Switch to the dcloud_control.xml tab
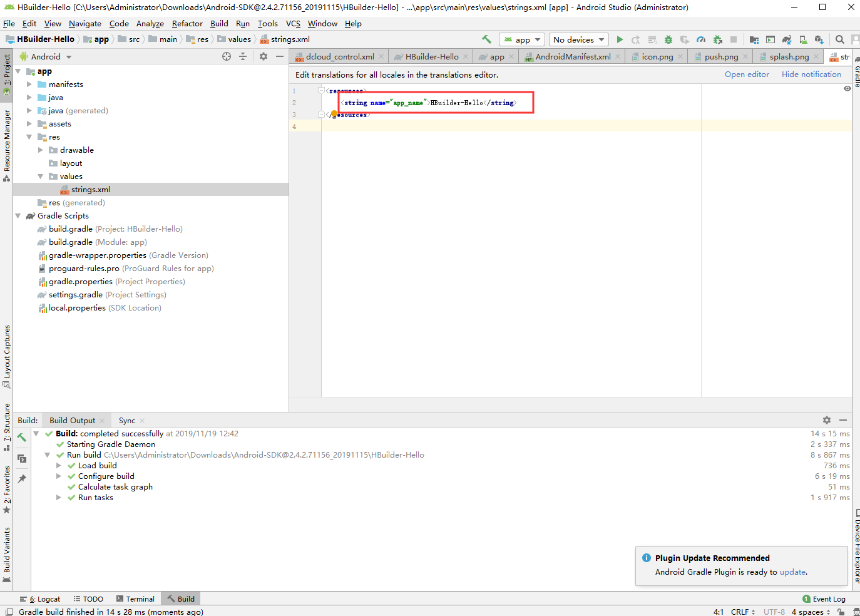The height and width of the screenshot is (616, 860). click(x=340, y=56)
